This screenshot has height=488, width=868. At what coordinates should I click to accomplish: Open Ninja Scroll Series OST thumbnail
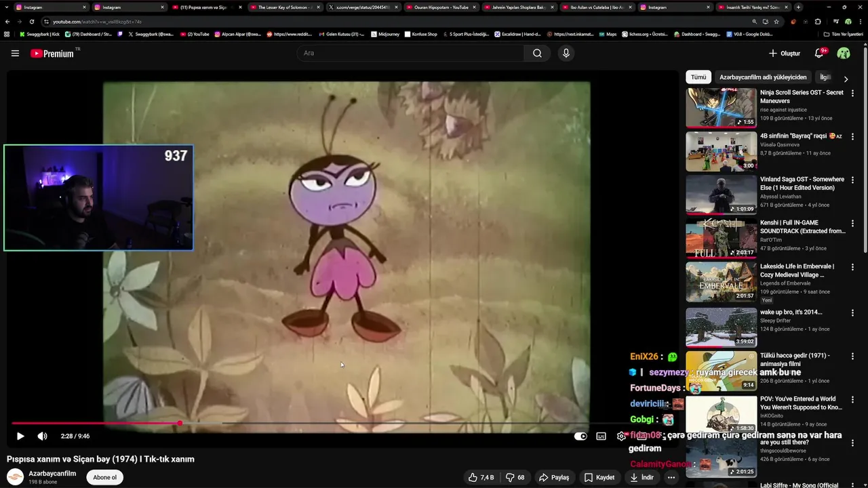721,108
